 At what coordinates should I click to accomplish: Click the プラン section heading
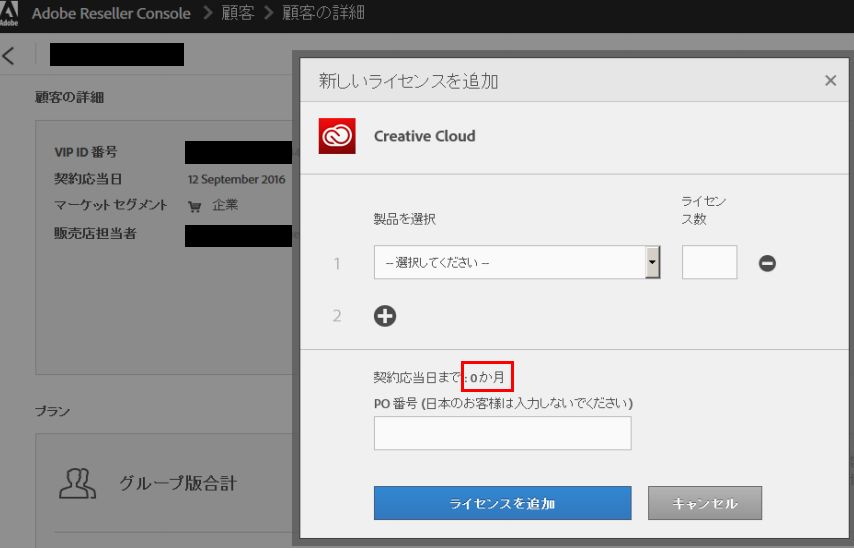52,411
